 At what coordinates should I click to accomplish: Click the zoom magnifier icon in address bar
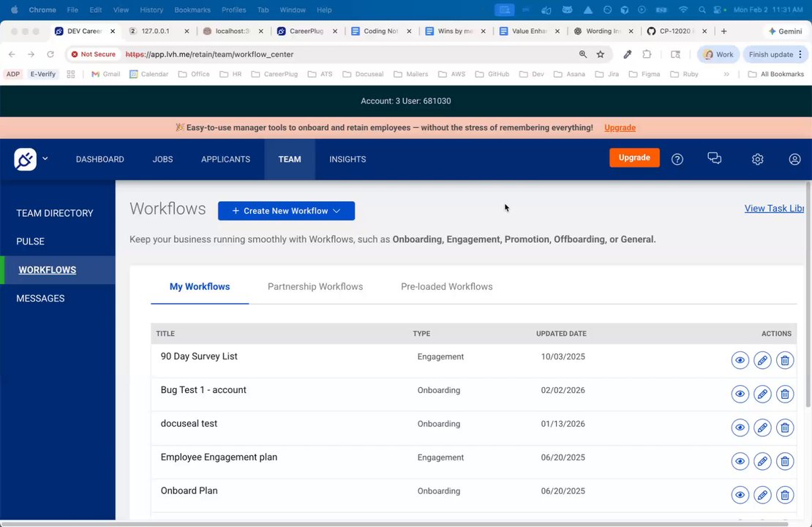tap(582, 54)
